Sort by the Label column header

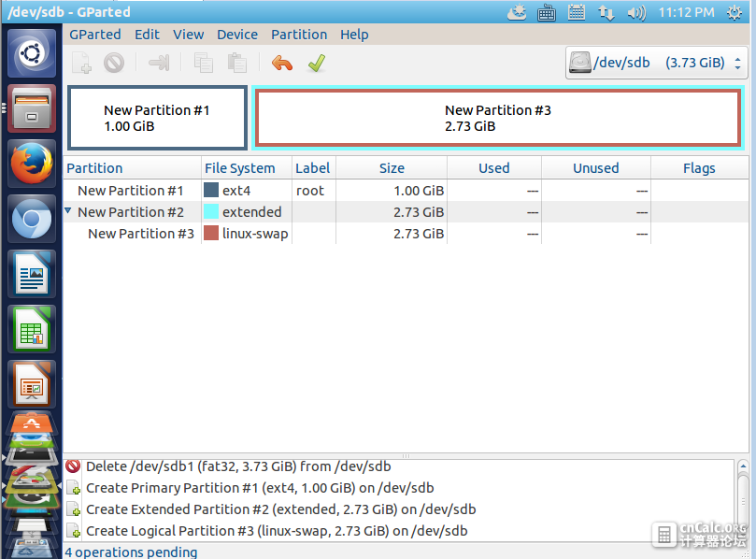314,168
